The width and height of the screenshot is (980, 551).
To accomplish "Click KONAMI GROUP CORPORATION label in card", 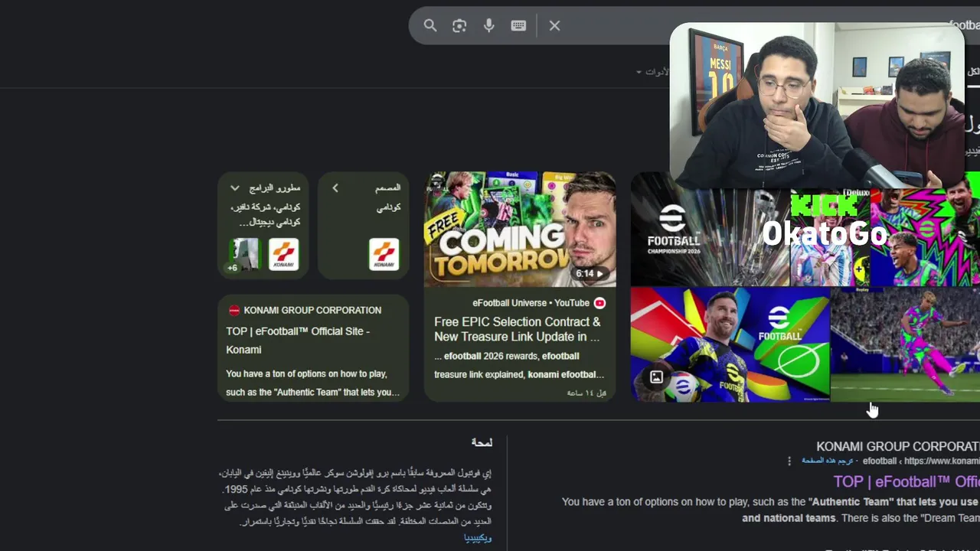I will click(x=312, y=311).
